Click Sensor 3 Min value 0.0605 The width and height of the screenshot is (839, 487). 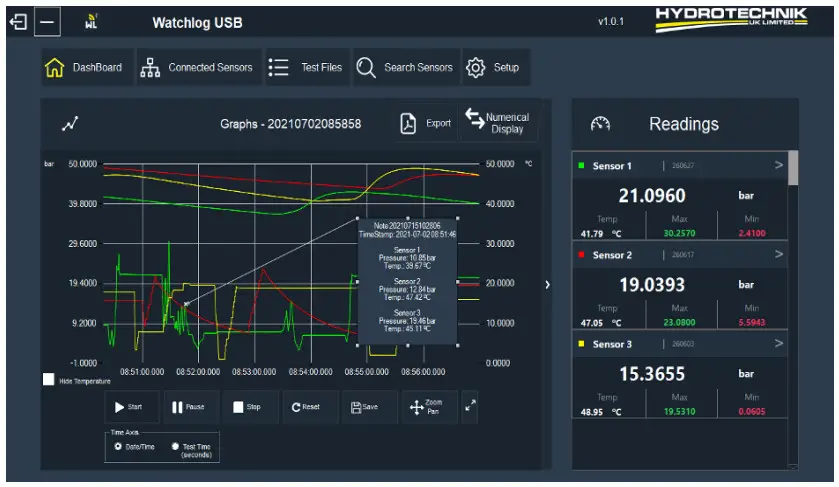coord(752,412)
